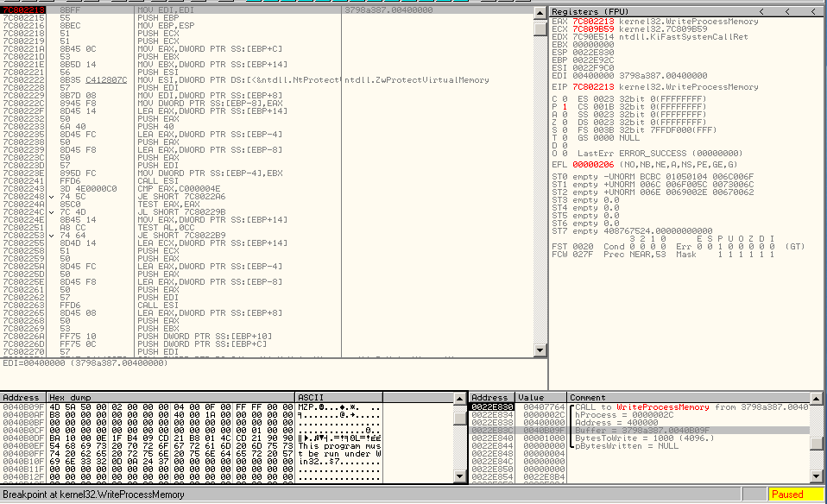Click the Z flag value in Registers
827x504 pixels.
(x=565, y=123)
